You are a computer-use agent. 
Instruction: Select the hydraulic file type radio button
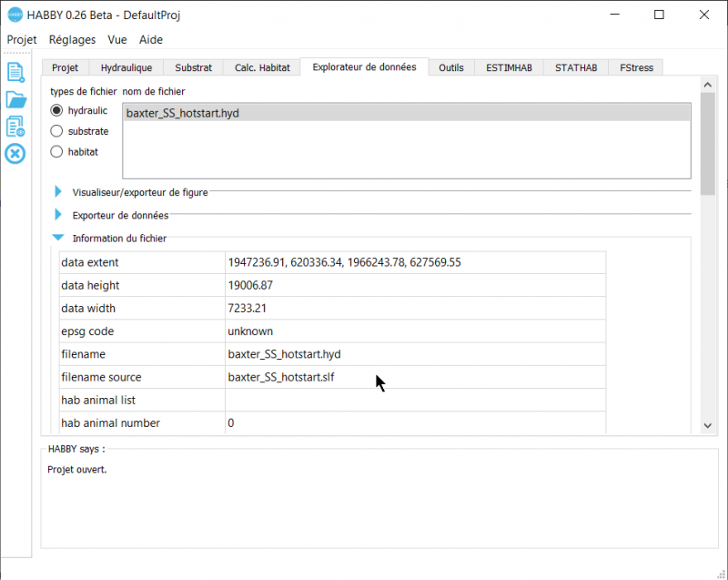click(56, 110)
